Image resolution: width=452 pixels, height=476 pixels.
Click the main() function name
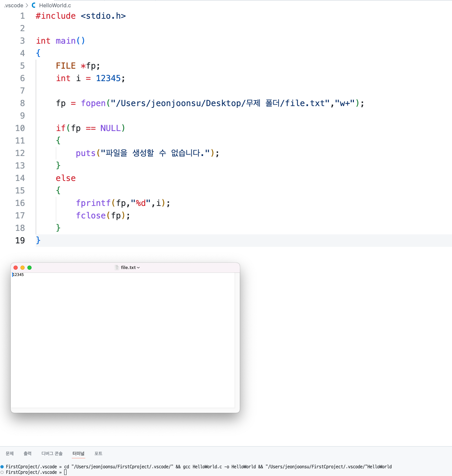pos(66,41)
